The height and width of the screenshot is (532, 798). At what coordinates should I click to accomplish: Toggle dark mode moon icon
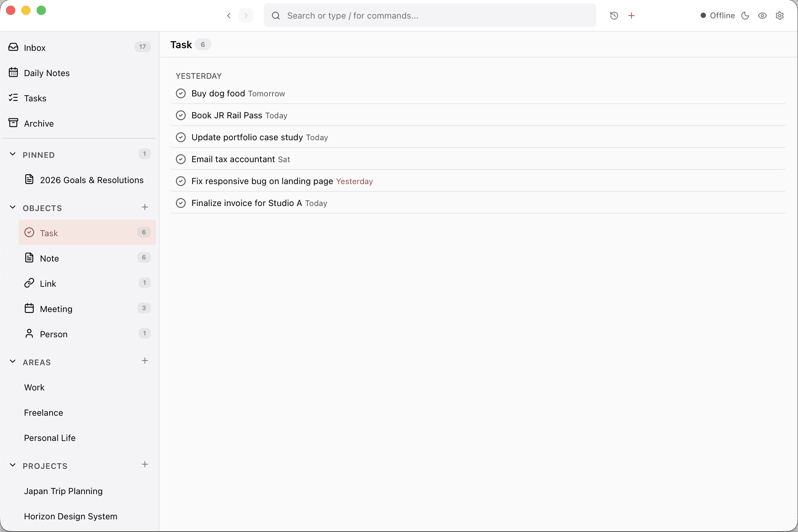click(745, 16)
